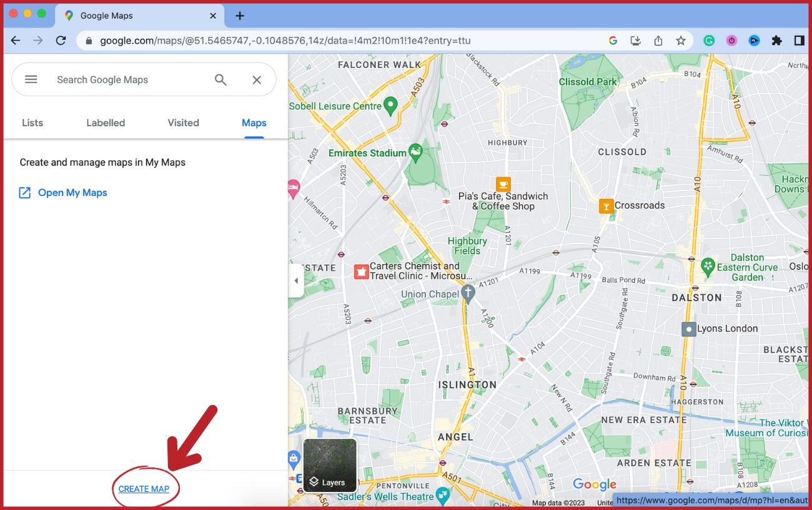Image resolution: width=812 pixels, height=510 pixels.
Task: Click the browser forward arrow
Action: pyautogui.click(x=38, y=41)
